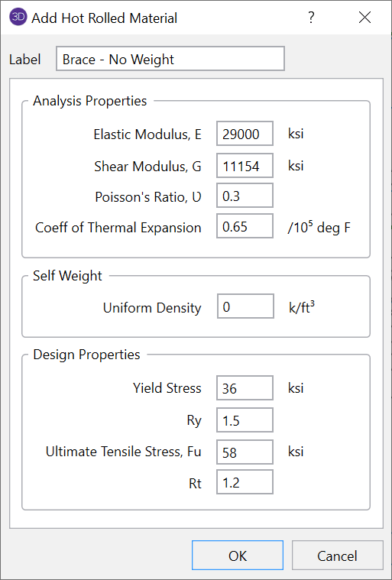The width and height of the screenshot is (392, 580).
Task: Click the ksi unit next to Elastic Modulus
Action: point(296,133)
